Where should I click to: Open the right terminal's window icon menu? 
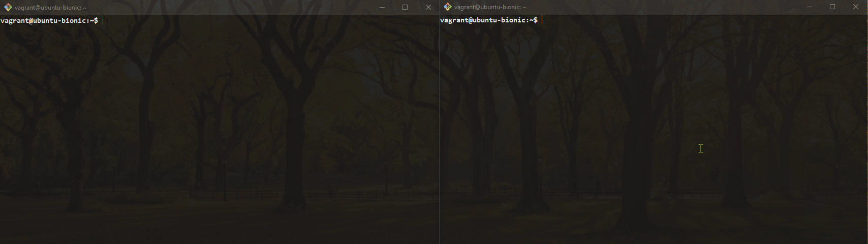[447, 7]
